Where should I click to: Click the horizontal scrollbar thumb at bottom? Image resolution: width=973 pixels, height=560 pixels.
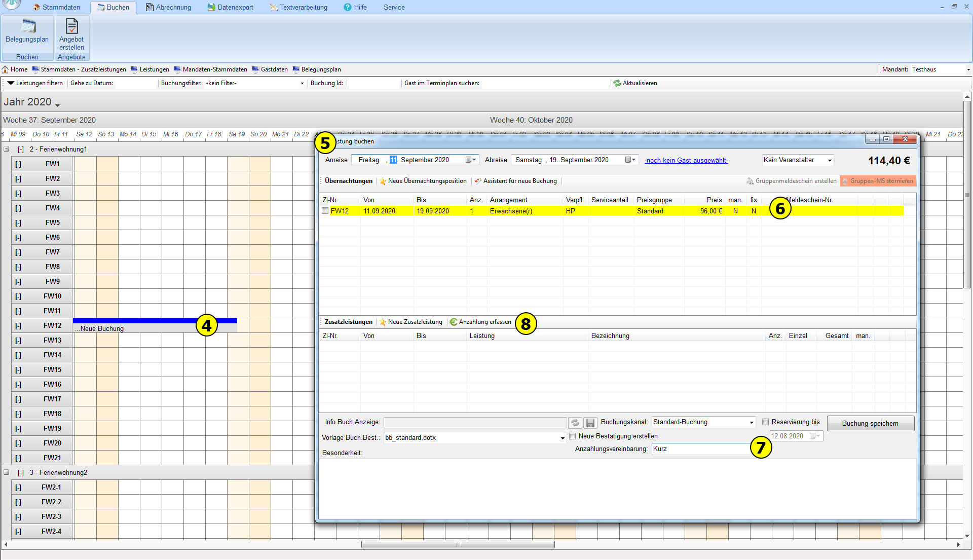458,545
